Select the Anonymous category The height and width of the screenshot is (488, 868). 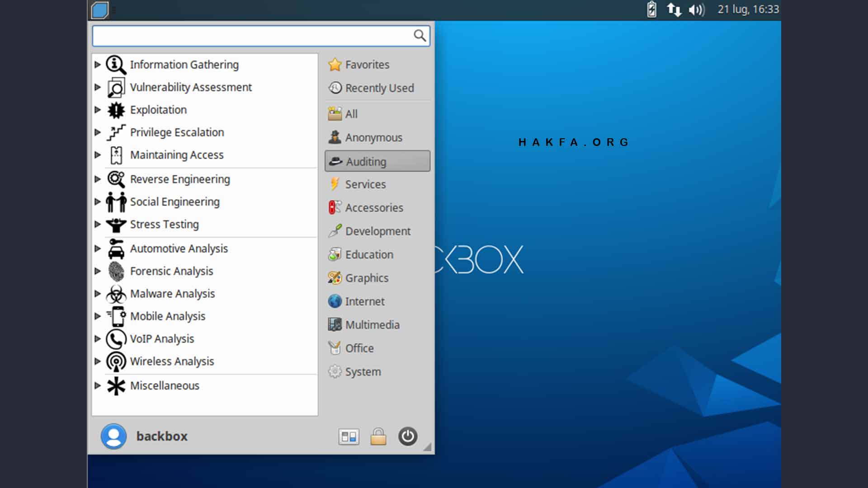[x=377, y=137]
